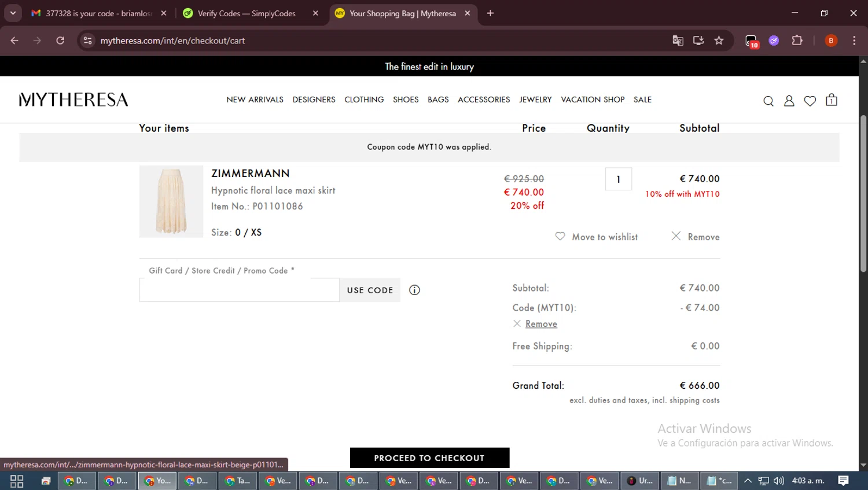Open the ZIMMERMANN product title link
The width and height of the screenshot is (868, 490).
tap(250, 173)
